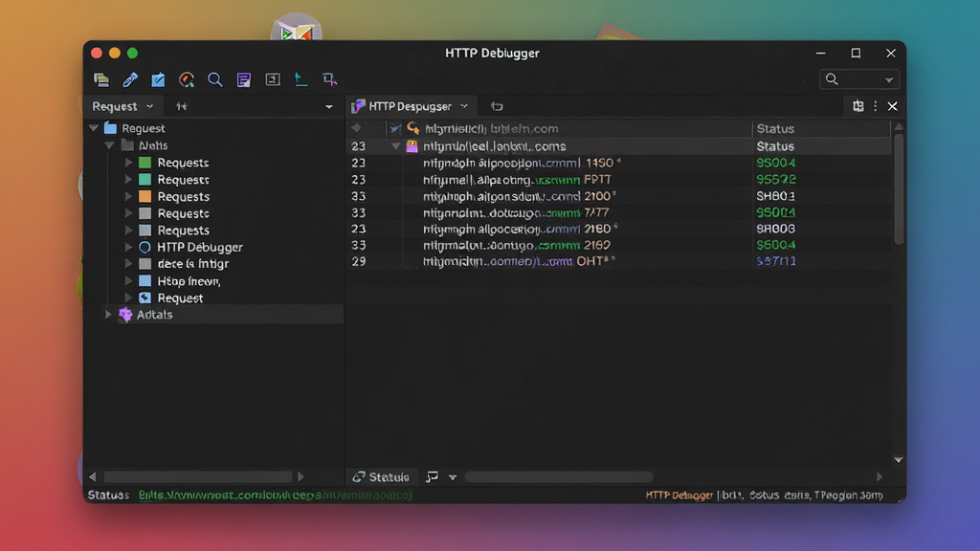Click the blue status value S67t11
The width and height of the screenshot is (980, 551).
(775, 261)
